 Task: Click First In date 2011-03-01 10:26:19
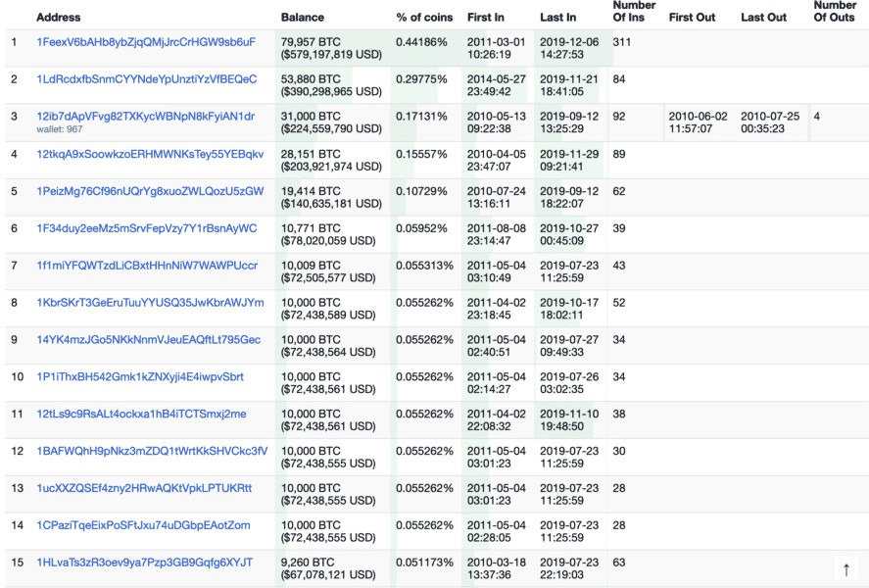pos(496,48)
